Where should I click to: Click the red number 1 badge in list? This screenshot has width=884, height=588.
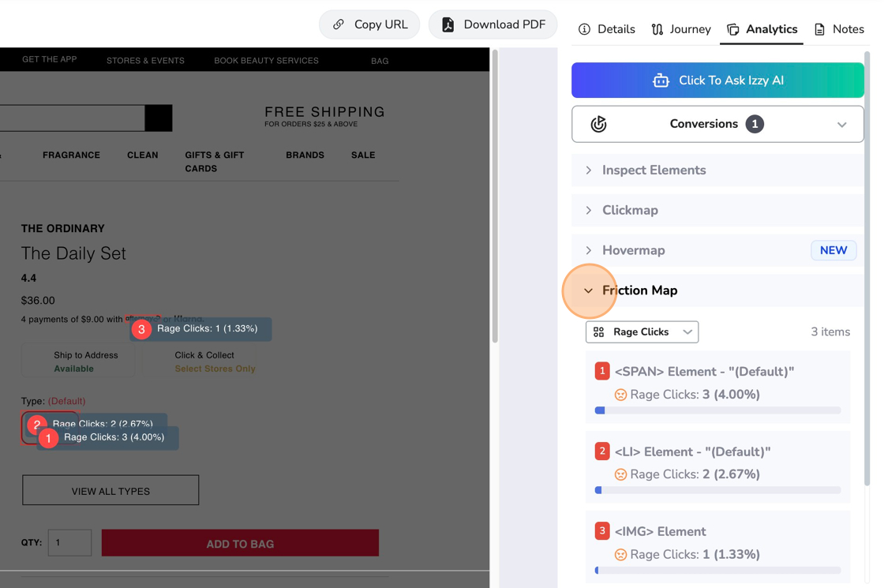[x=602, y=371]
